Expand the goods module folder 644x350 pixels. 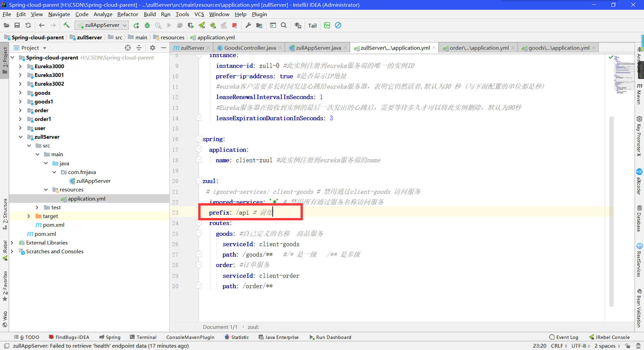point(20,93)
